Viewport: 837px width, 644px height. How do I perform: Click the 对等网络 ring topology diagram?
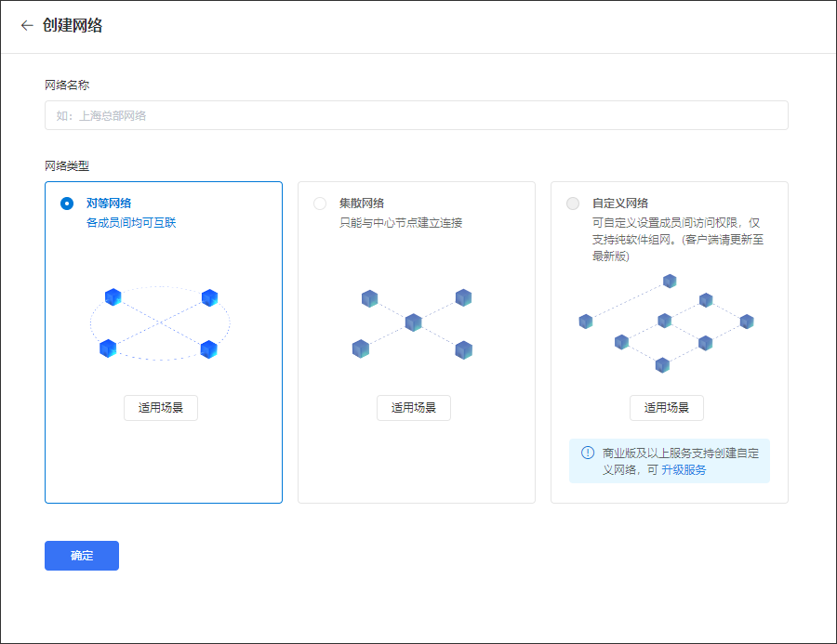pos(160,323)
